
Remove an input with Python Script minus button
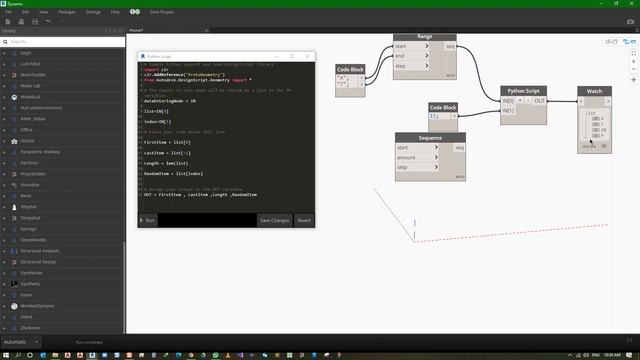[528, 100]
